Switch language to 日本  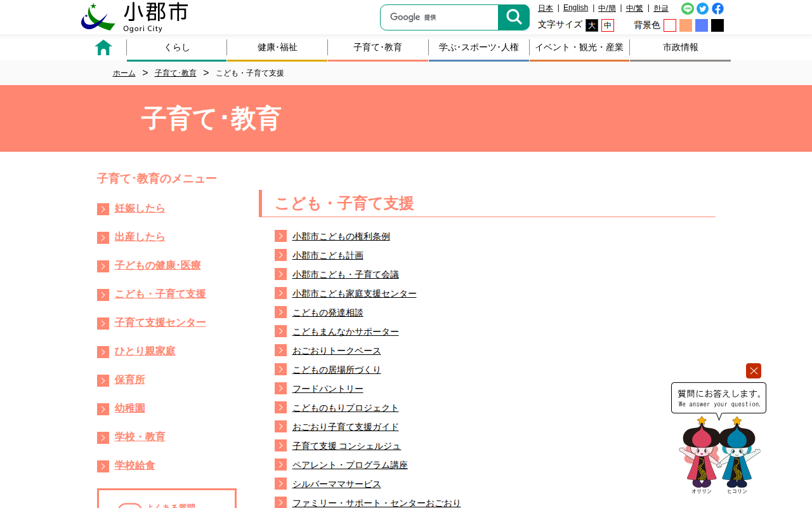[546, 8]
